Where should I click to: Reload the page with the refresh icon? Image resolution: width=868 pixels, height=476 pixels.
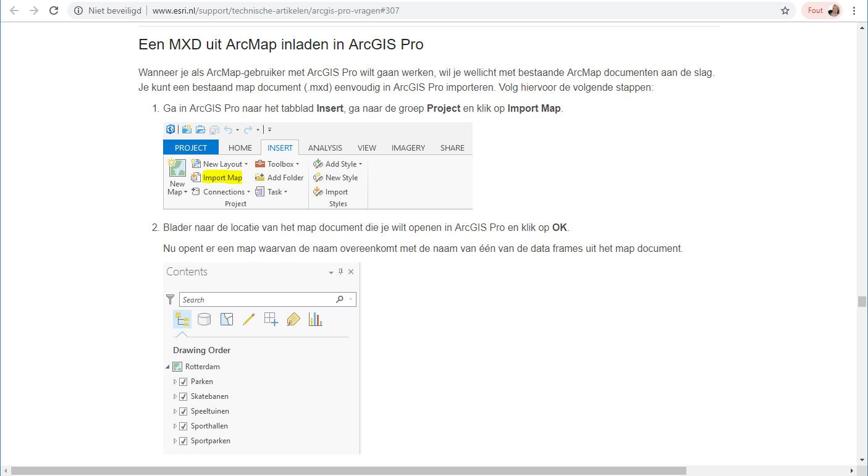pyautogui.click(x=54, y=10)
